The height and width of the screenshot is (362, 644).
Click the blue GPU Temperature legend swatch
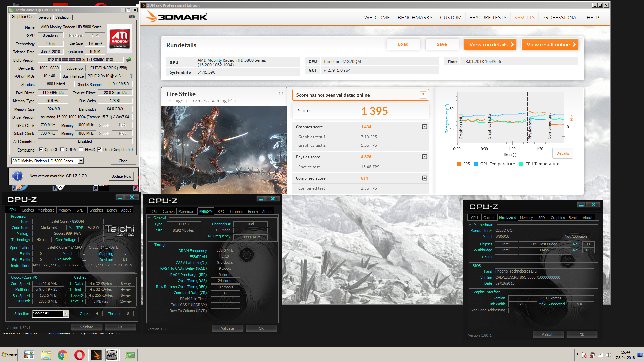point(476,164)
